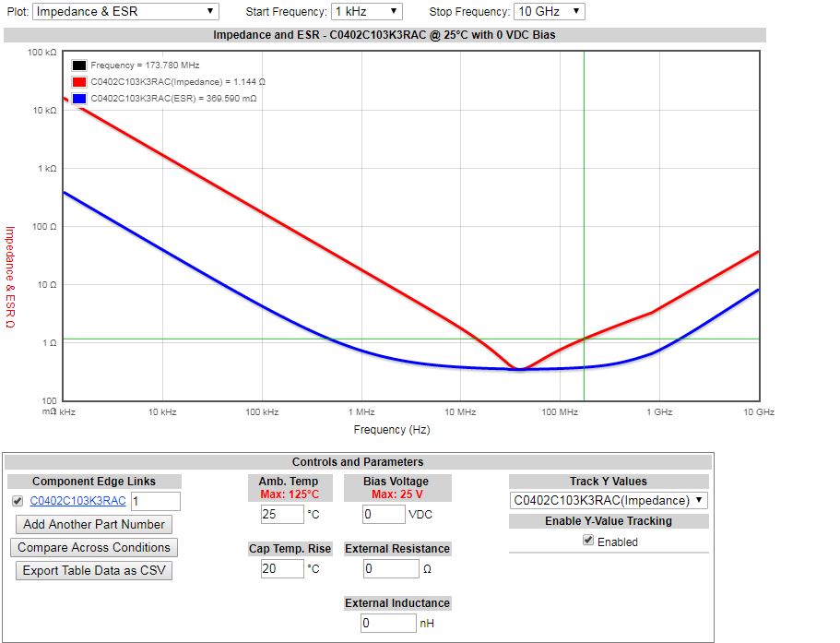Click the blue ESR legend swatch
The height and width of the screenshot is (643, 840).
tap(79, 98)
